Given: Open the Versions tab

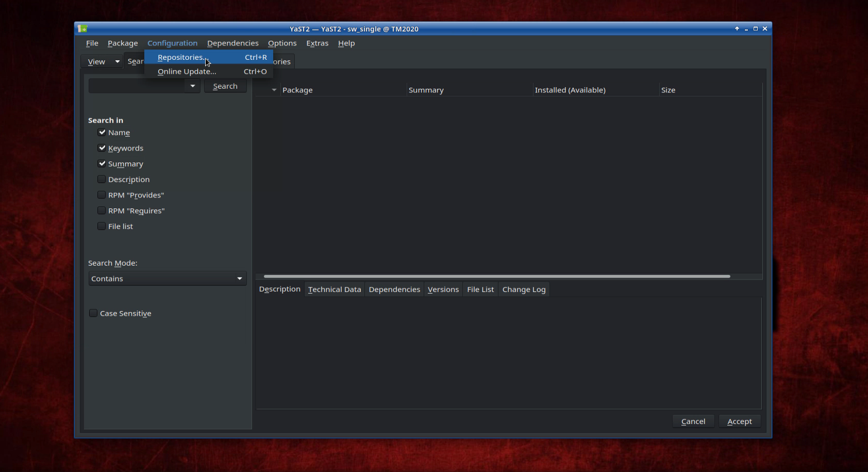Looking at the screenshot, I should point(443,289).
